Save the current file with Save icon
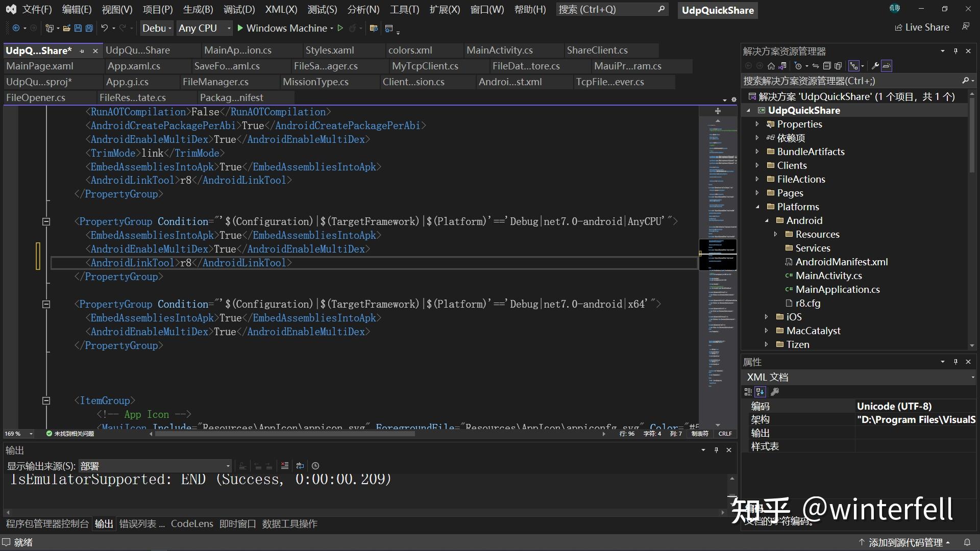This screenshot has height=551, width=980. click(x=78, y=28)
